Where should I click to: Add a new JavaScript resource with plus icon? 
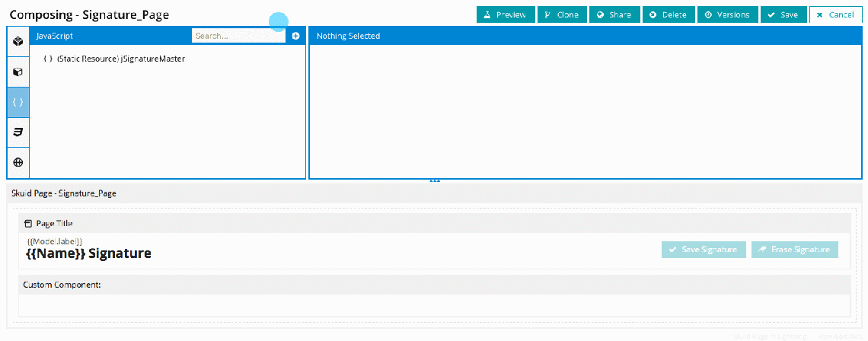pyautogui.click(x=295, y=36)
